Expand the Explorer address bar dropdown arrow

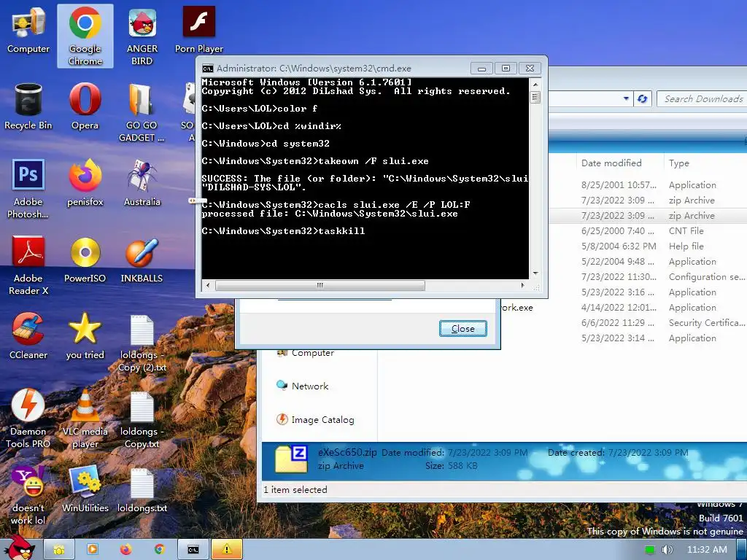pos(626,98)
